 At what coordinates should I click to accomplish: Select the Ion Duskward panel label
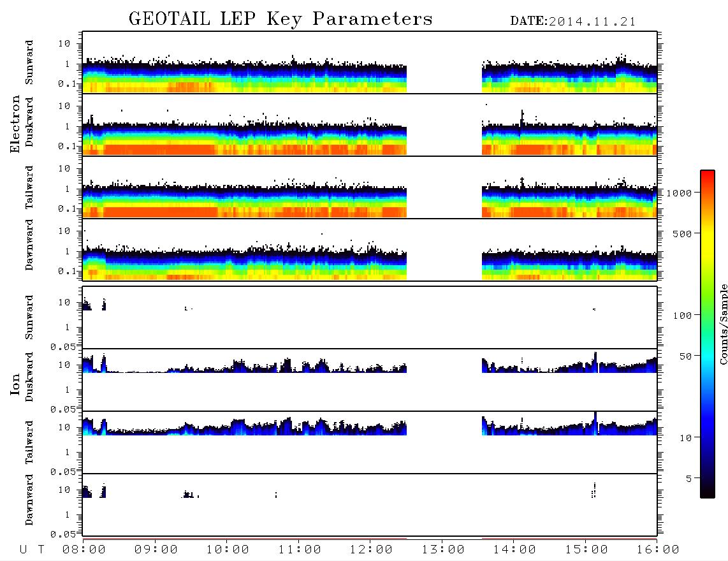click(29, 377)
